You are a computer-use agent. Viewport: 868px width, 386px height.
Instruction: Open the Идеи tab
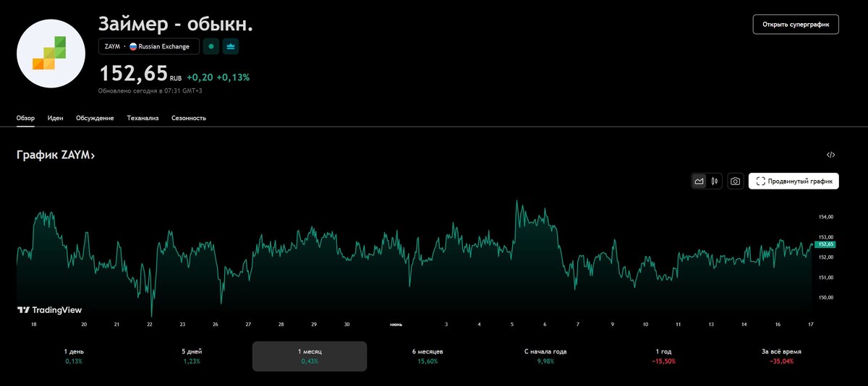pyautogui.click(x=55, y=118)
